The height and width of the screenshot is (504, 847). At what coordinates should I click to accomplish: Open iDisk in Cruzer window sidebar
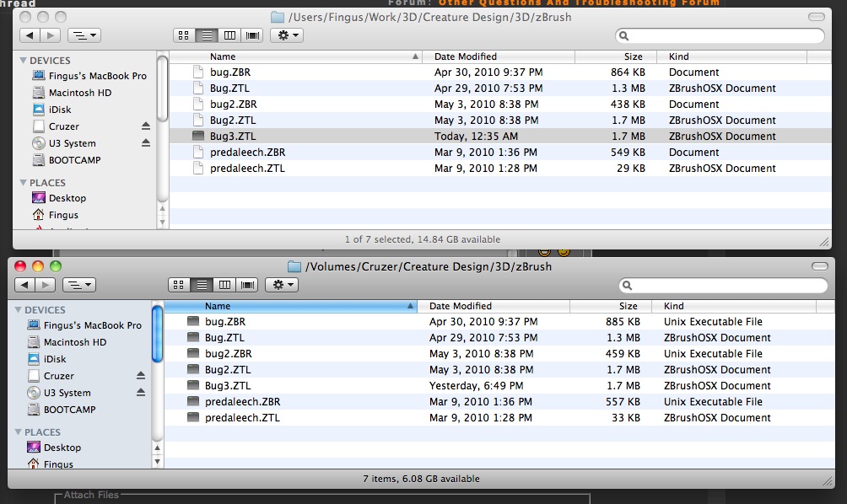(x=47, y=359)
